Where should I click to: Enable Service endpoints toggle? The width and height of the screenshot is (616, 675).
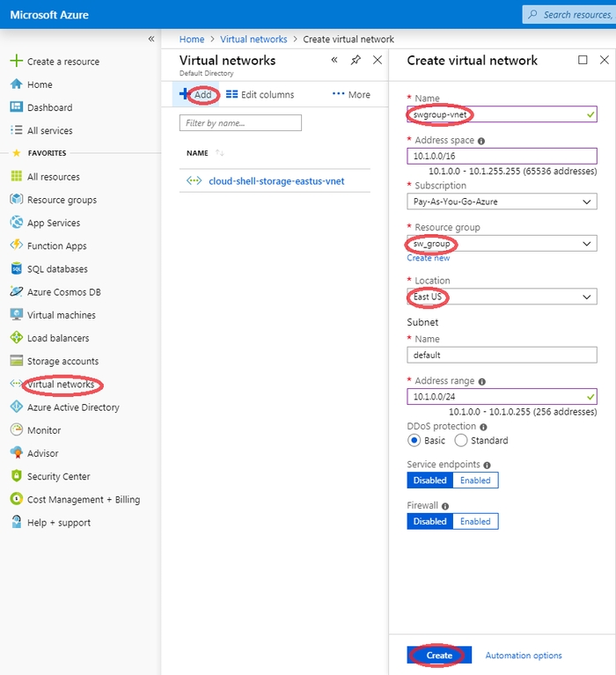coord(475,481)
